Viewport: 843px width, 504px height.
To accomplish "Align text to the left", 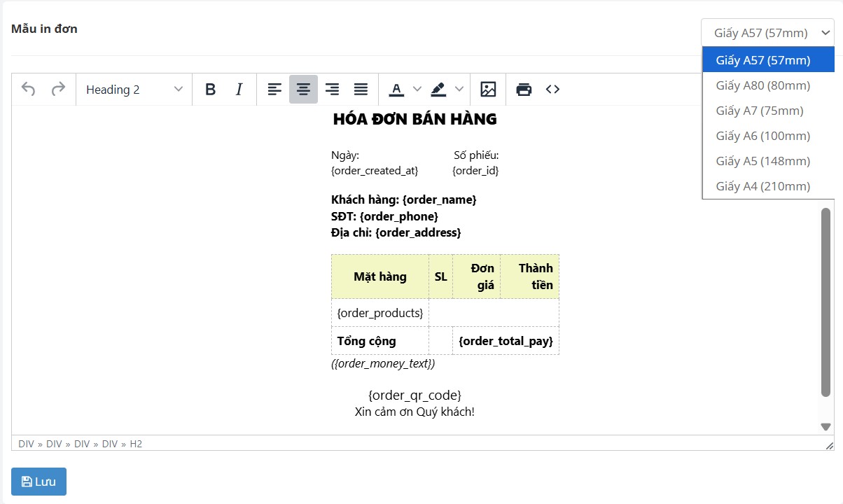I will tap(274, 90).
